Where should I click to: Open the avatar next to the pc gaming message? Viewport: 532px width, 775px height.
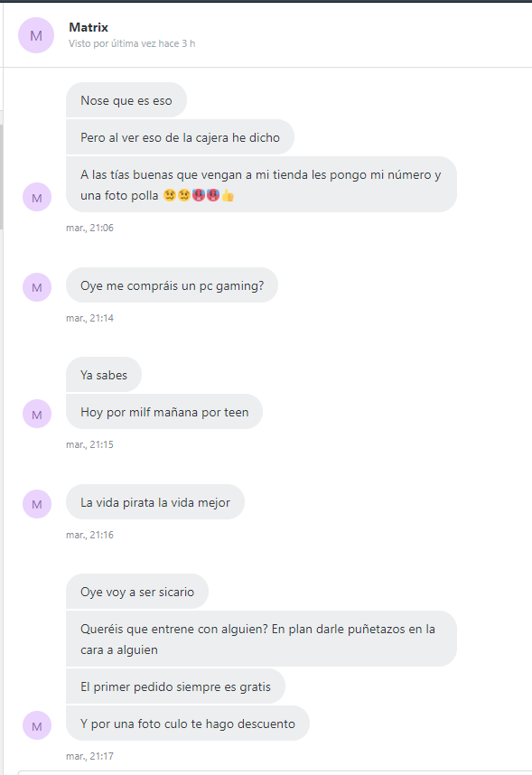[x=37, y=287]
